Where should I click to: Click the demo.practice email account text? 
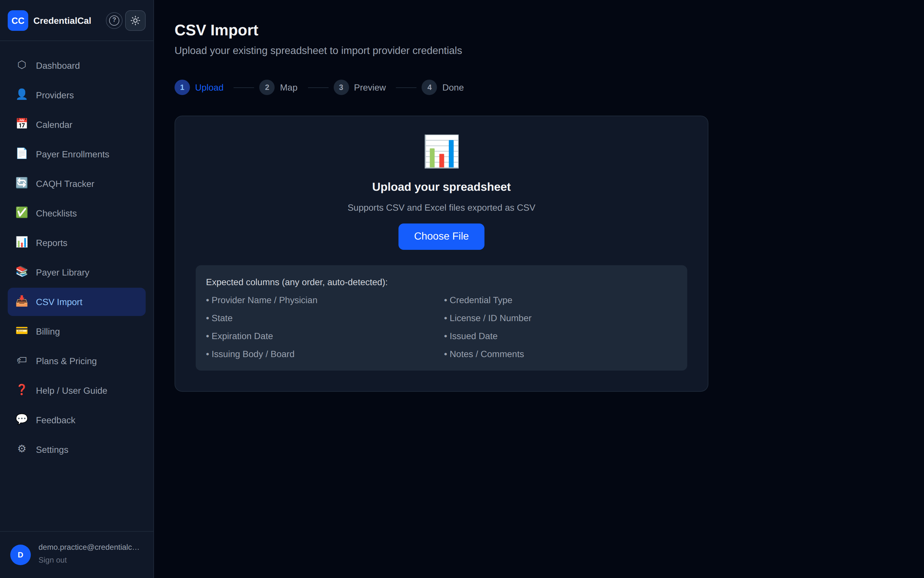(89, 547)
